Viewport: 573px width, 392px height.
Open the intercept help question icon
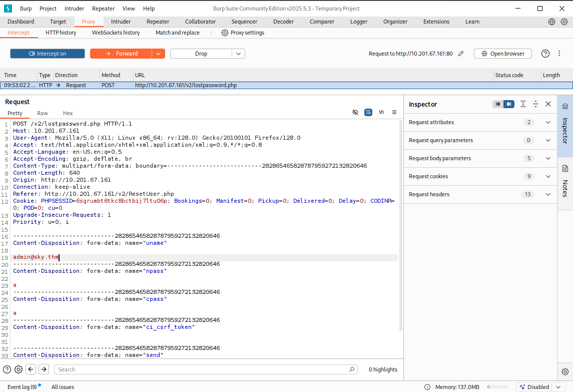[545, 54]
